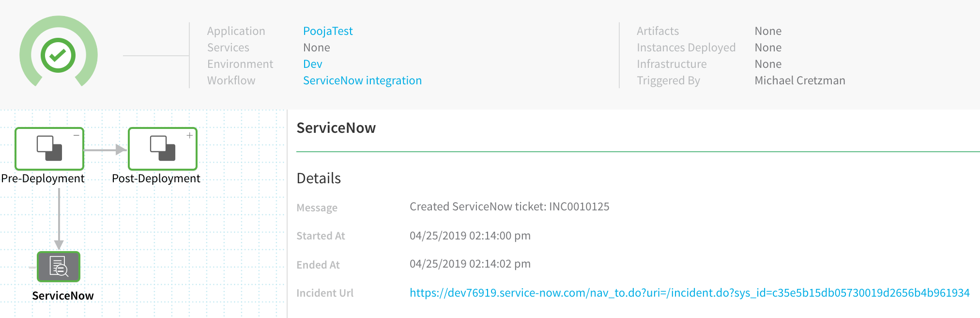This screenshot has width=980, height=318.
Task: Click the Ended At 02:14:02 pm value
Action: 470,264
